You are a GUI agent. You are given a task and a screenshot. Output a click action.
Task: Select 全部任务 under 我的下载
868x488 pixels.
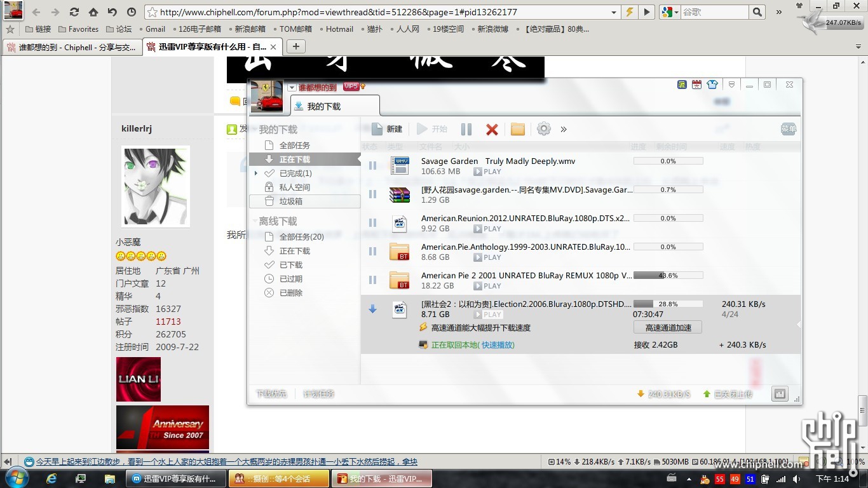coord(295,146)
